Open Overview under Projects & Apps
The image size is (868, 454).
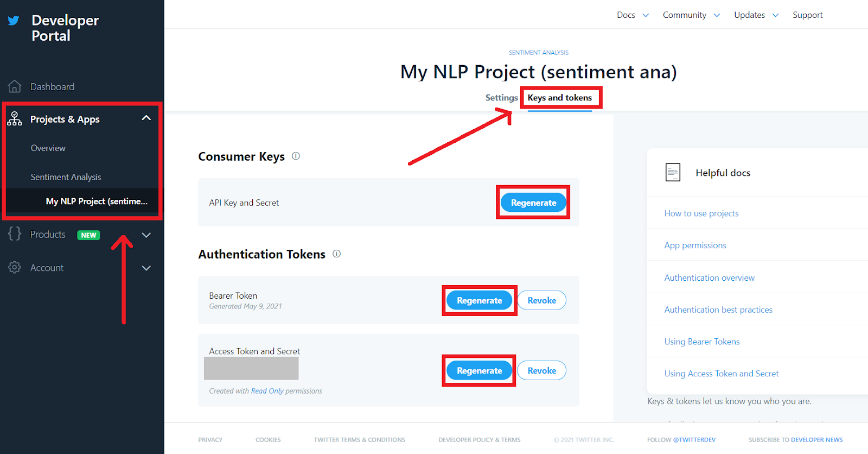48,148
